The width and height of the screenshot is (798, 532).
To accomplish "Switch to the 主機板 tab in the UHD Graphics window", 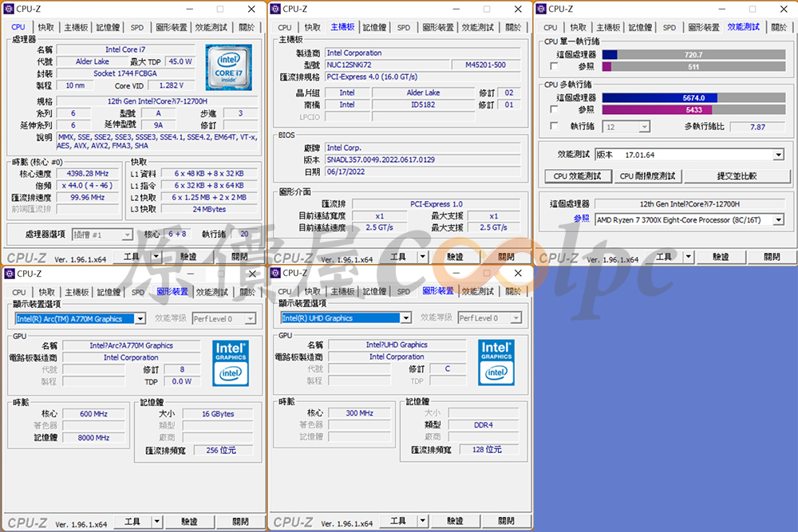I will coord(342,291).
